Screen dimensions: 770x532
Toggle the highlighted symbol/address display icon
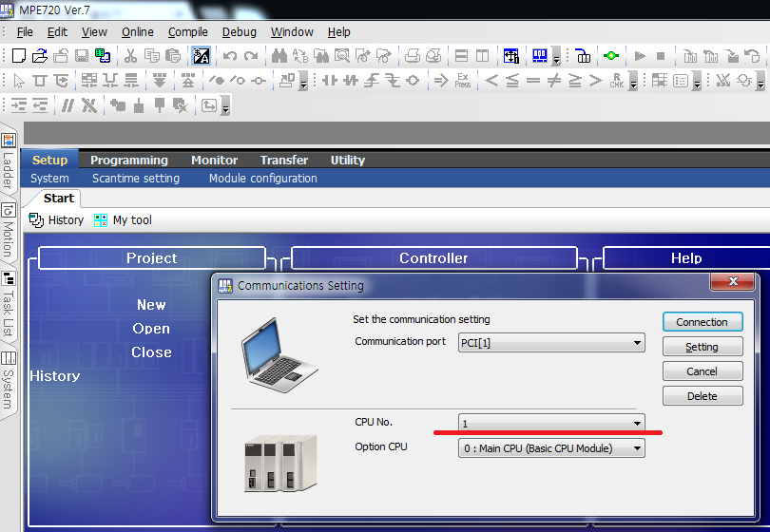coord(201,56)
